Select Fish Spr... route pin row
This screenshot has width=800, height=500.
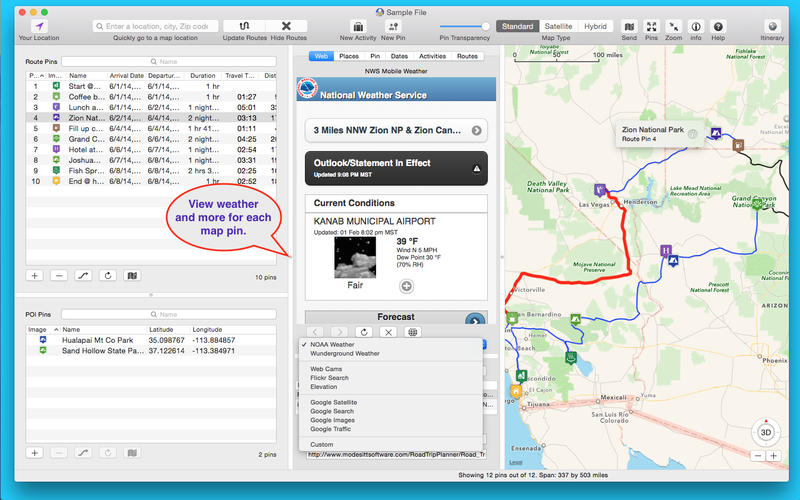[151, 170]
